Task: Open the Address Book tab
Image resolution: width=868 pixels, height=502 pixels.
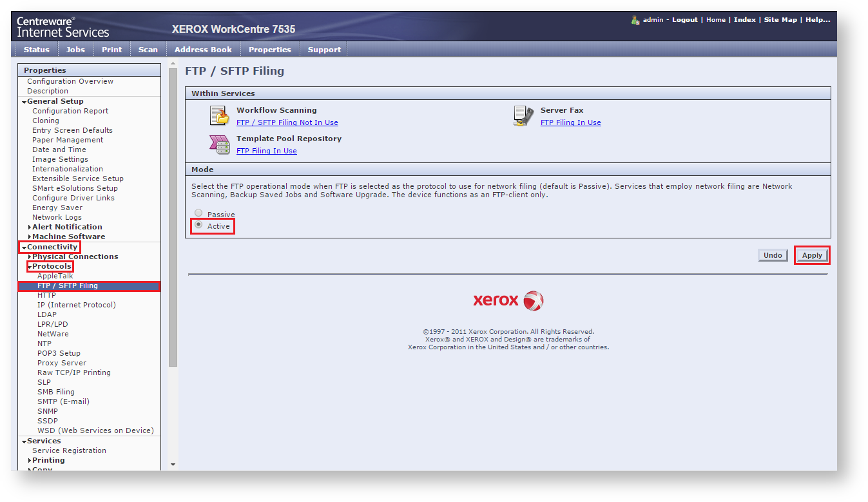Action: click(x=203, y=50)
